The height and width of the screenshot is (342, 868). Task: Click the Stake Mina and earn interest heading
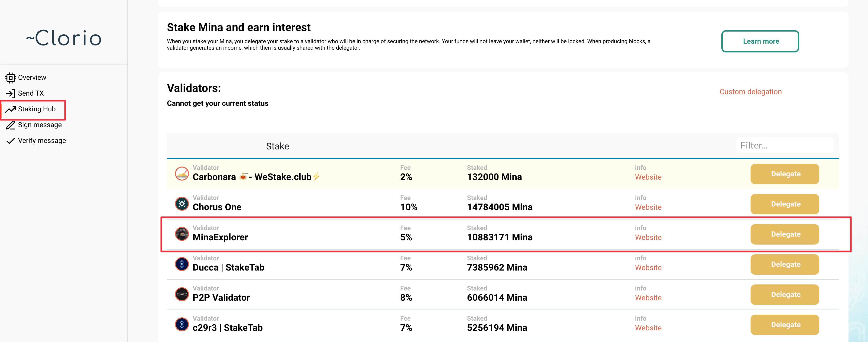point(239,27)
